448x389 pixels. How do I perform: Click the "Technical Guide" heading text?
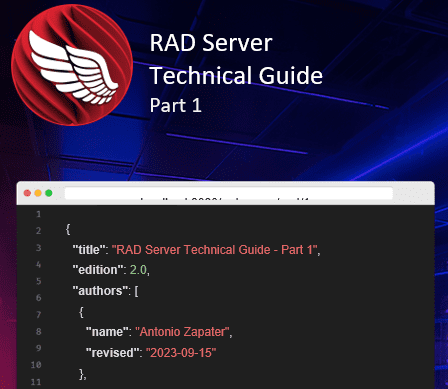point(236,75)
